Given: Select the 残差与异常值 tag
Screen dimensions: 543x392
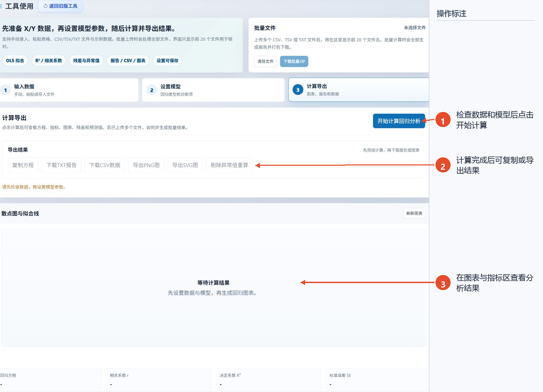Looking at the screenshot, I should coord(86,61).
